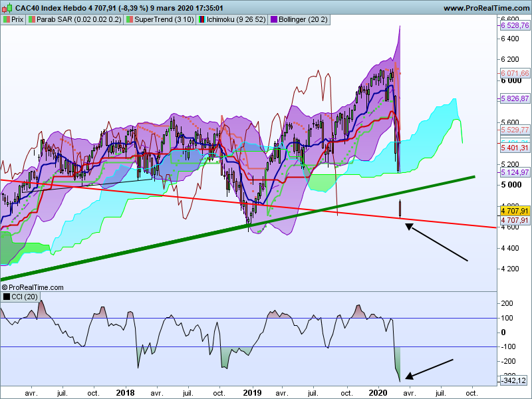Select the 6 071,66 price label
Screen dimensions: 532x399
point(515,73)
